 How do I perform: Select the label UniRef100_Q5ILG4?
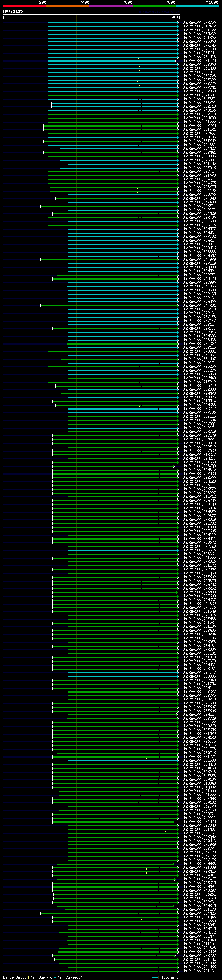(x=199, y=971)
